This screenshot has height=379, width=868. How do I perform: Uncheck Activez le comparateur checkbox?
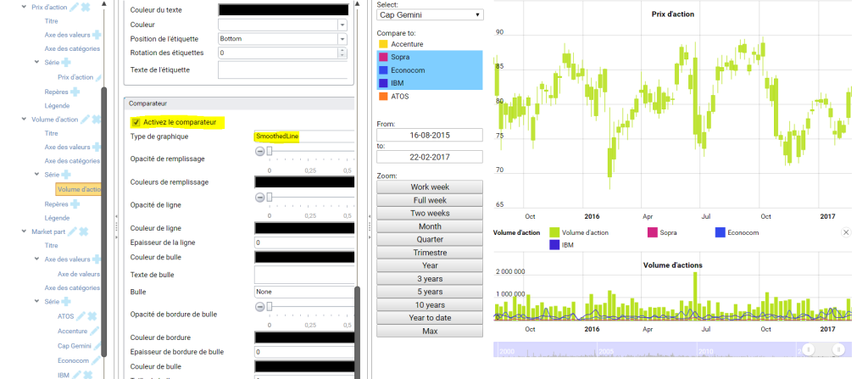(136, 122)
